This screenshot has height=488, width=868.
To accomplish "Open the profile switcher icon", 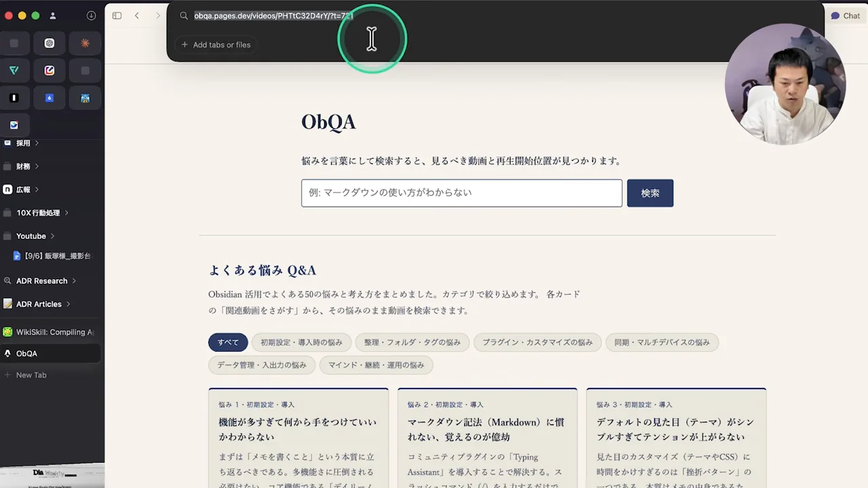I will 53,16.
